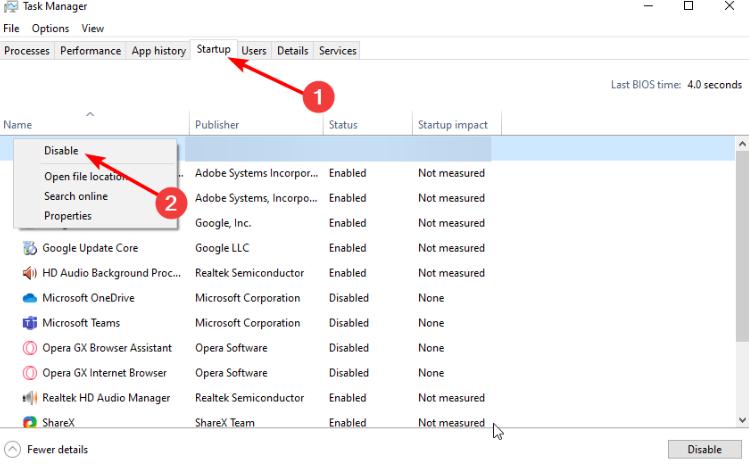Open the Options menu

tap(50, 29)
